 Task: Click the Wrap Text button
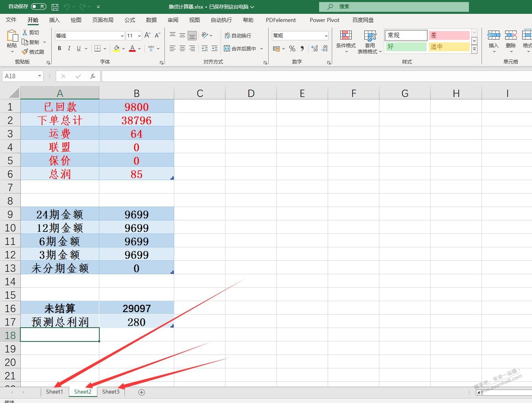click(x=238, y=36)
